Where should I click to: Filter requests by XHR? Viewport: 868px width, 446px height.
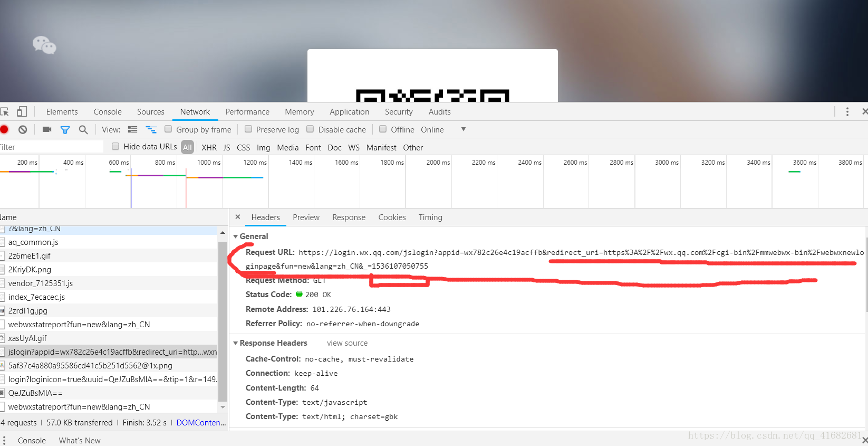(x=209, y=148)
